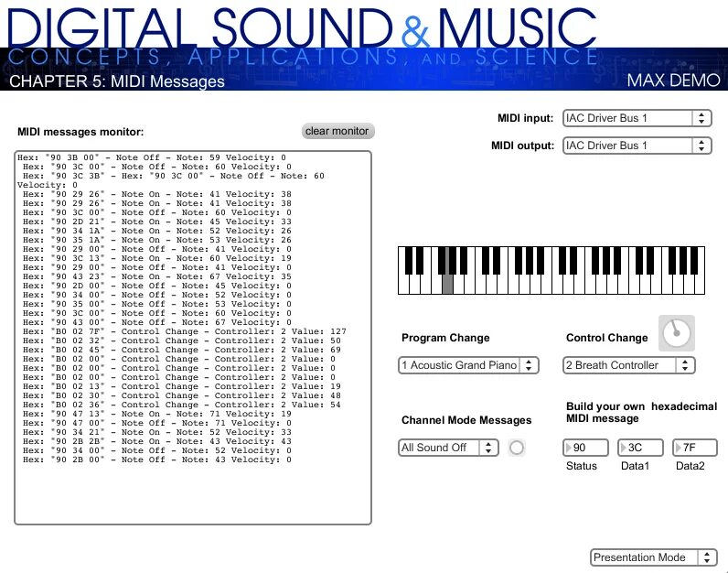Click the last black key on keyboard

pos(694,260)
